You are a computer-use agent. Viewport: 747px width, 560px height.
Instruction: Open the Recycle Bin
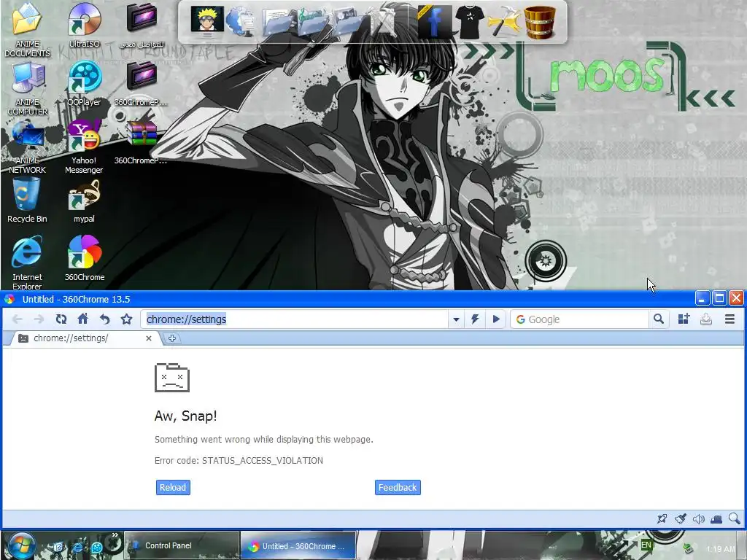(x=27, y=200)
